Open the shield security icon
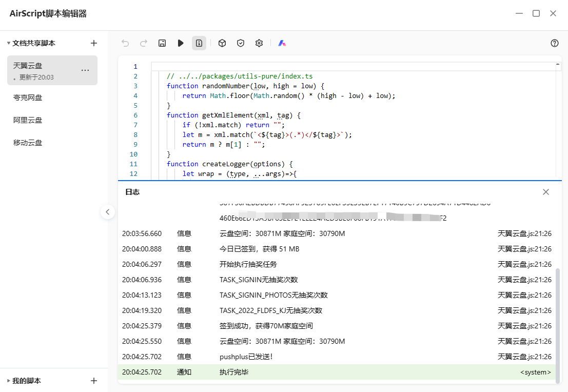The image size is (568, 392). click(x=241, y=43)
